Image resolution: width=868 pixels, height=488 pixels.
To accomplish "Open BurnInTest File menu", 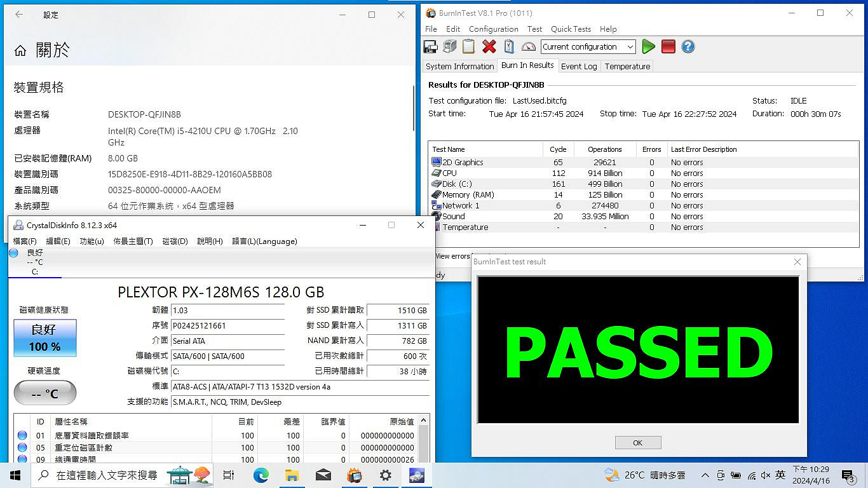I will click(431, 29).
